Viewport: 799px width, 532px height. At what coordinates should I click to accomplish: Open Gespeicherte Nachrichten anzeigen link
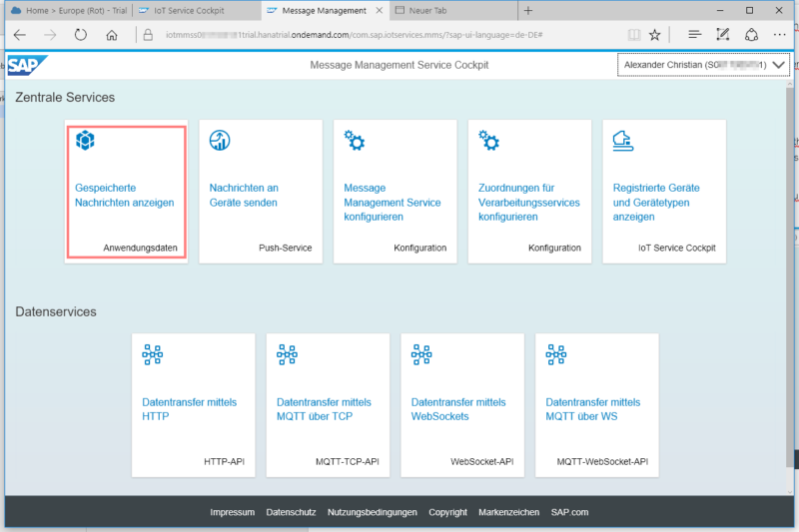click(124, 195)
